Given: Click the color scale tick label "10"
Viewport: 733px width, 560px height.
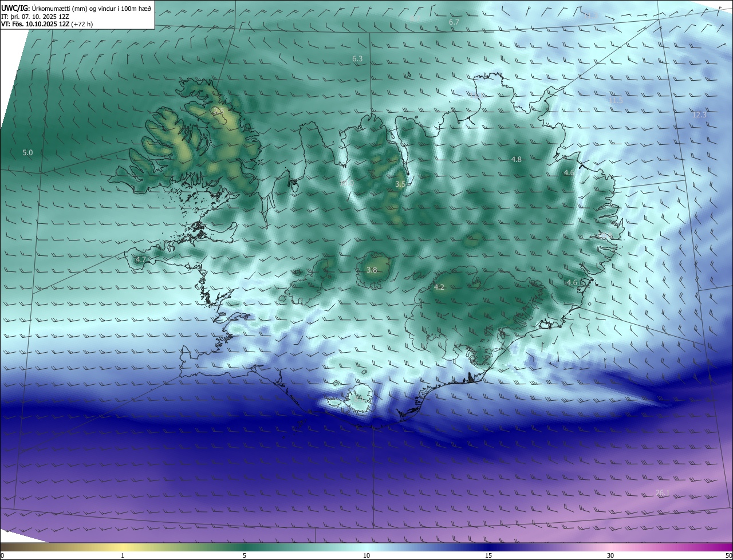Looking at the screenshot, I should 366,555.
